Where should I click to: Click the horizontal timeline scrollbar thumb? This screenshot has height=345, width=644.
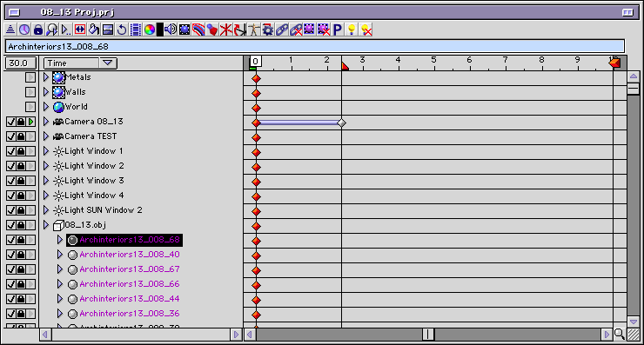428,335
